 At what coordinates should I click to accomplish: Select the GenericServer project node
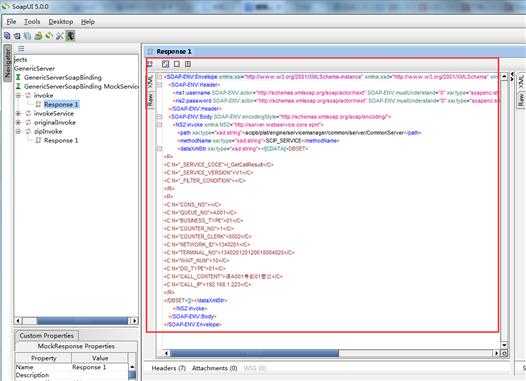point(34,68)
